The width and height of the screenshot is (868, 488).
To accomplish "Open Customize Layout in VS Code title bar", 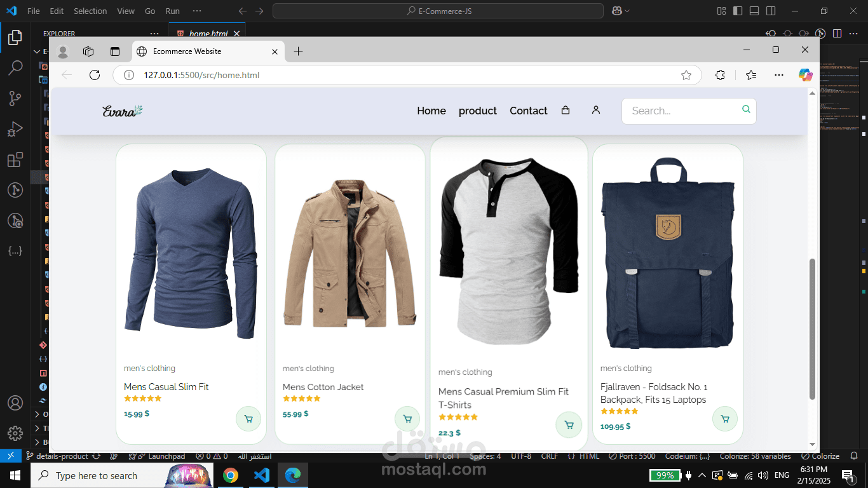I will (721, 11).
